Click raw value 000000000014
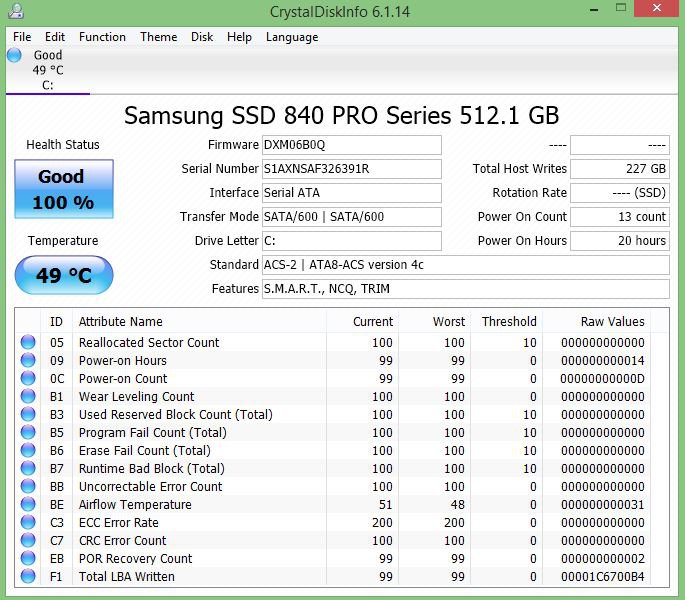Viewport: 685px width, 600px height. [x=602, y=361]
